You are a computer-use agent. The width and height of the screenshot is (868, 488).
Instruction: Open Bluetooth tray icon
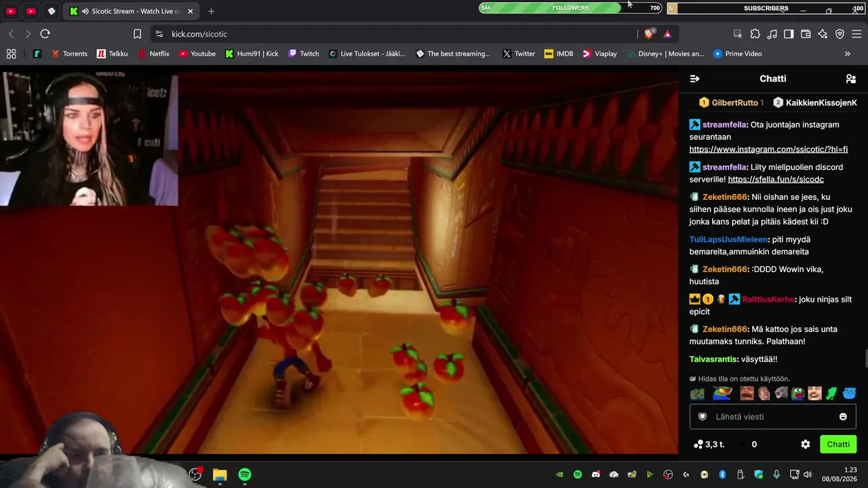tap(722, 474)
